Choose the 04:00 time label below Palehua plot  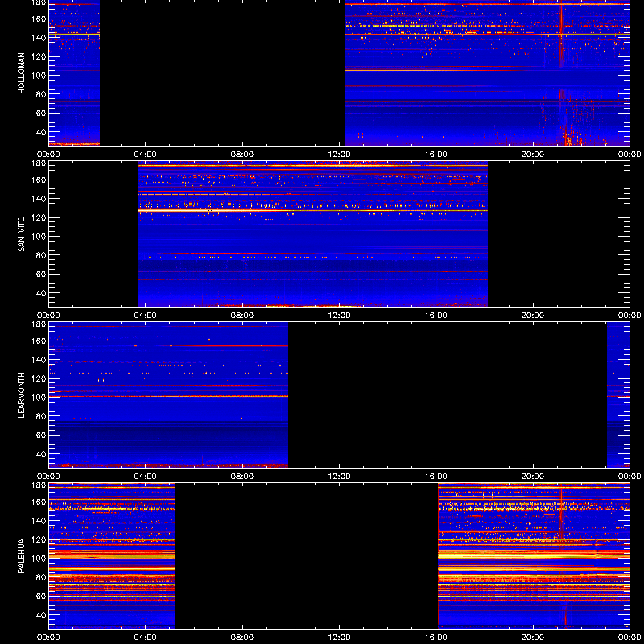pyautogui.click(x=146, y=638)
